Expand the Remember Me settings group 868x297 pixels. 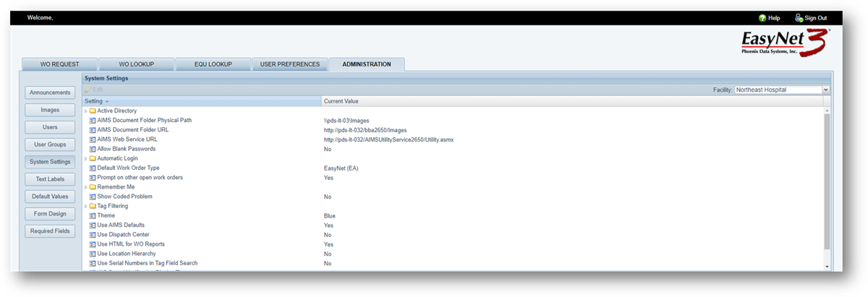click(85, 187)
